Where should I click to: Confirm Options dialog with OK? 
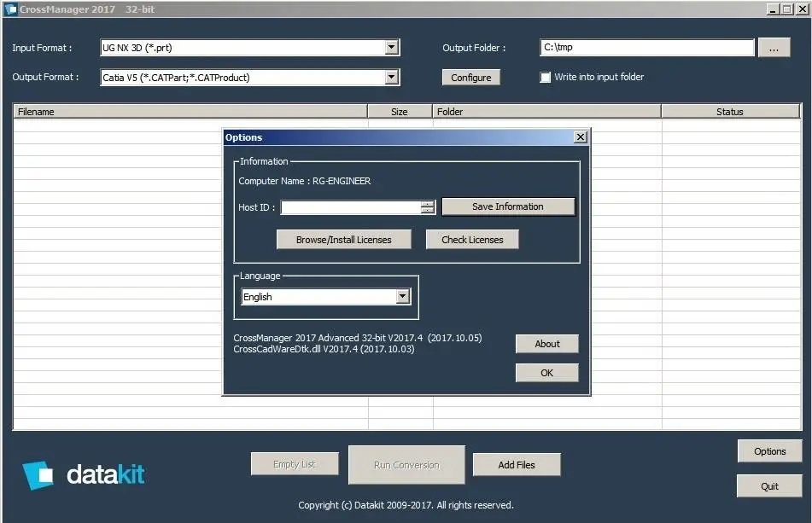coord(546,373)
